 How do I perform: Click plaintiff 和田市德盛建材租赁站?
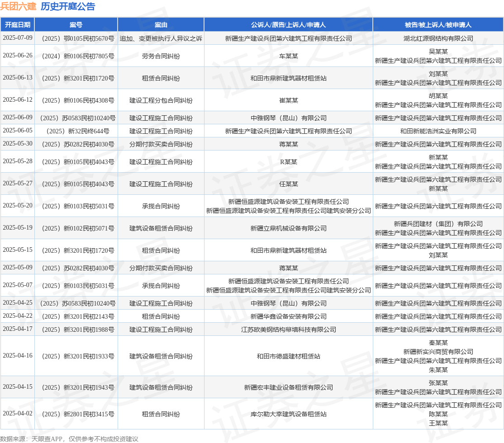coord(288,357)
